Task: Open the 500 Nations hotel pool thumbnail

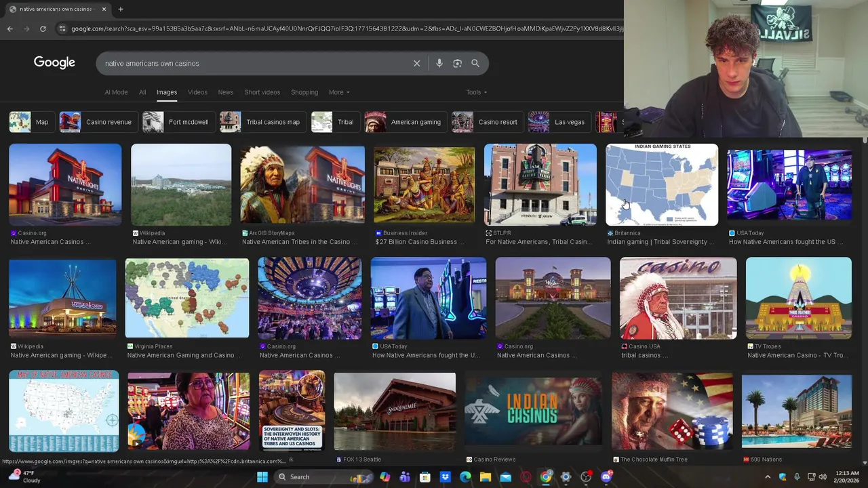Action: [x=797, y=411]
